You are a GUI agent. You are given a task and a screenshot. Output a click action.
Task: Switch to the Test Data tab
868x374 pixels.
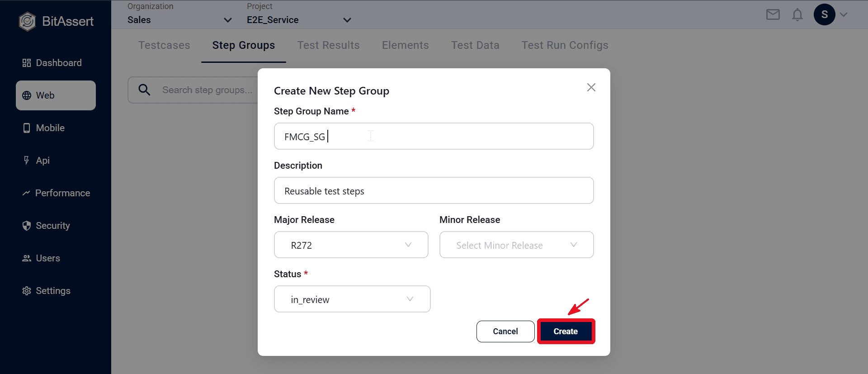(x=475, y=45)
